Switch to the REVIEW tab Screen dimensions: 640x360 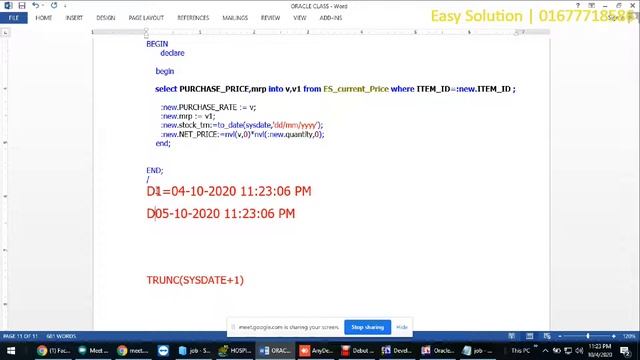[271, 18]
